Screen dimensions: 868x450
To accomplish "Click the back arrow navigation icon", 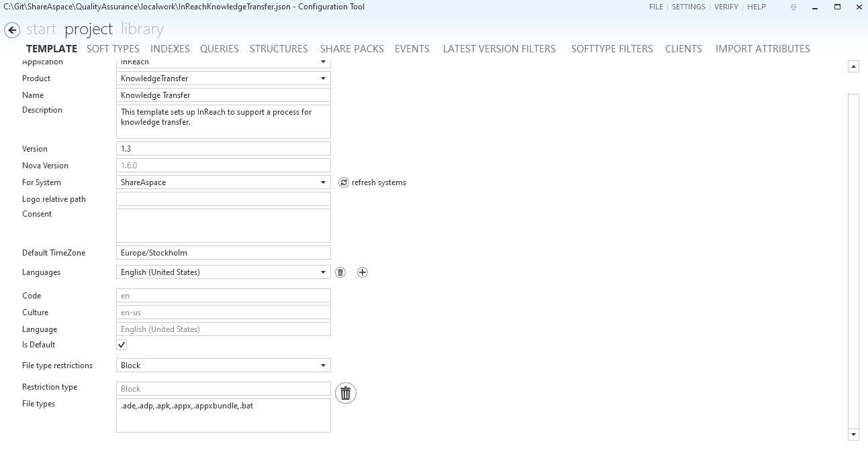I will (x=12, y=30).
